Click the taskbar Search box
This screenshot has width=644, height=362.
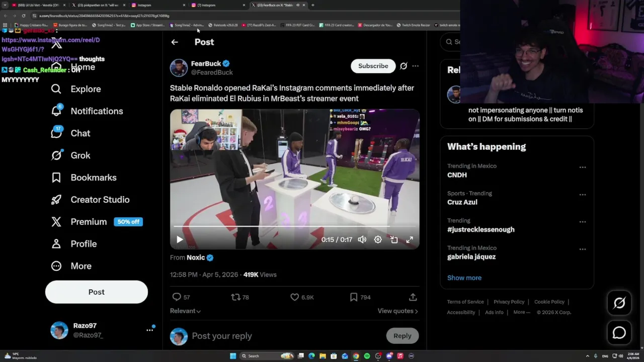(x=267, y=356)
